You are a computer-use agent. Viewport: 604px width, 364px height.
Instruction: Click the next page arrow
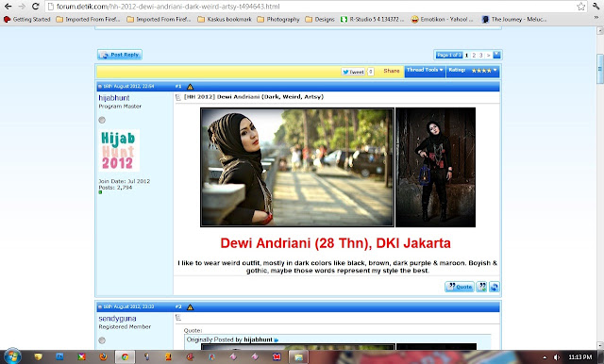488,55
